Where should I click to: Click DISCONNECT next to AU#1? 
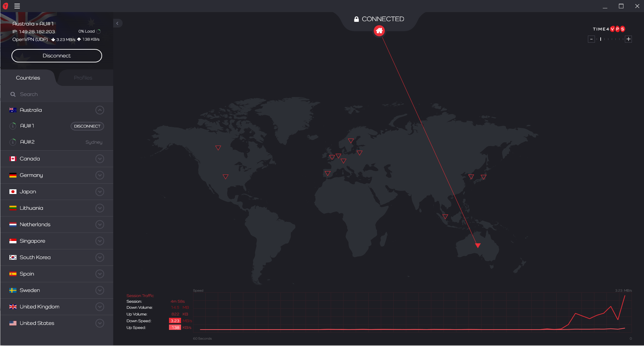click(x=87, y=126)
